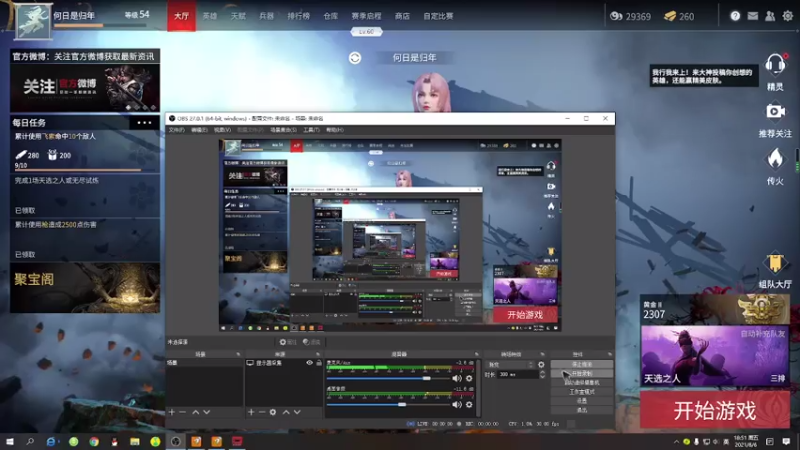Open the help question-mark icon in game header
The height and width of the screenshot is (450, 800).
click(735, 16)
